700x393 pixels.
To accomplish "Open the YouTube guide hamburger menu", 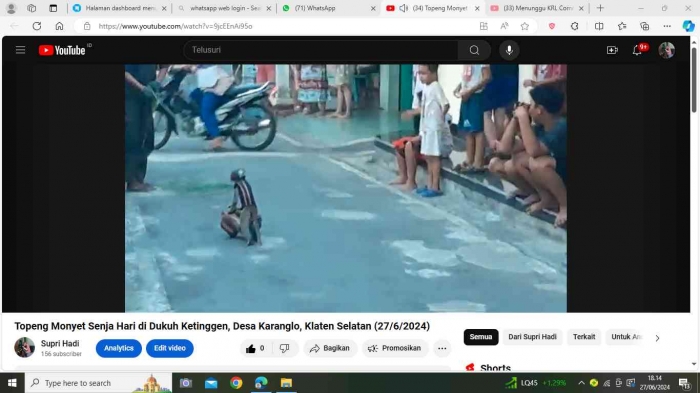I will pos(21,50).
